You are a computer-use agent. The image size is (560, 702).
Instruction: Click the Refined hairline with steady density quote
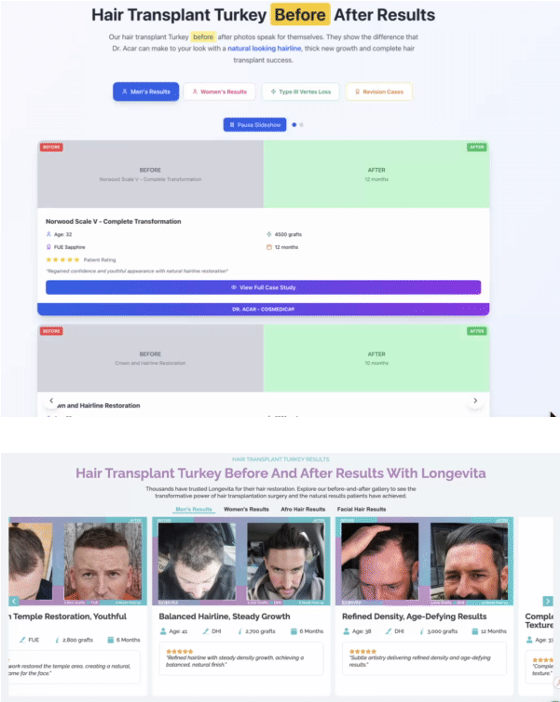pos(235,661)
